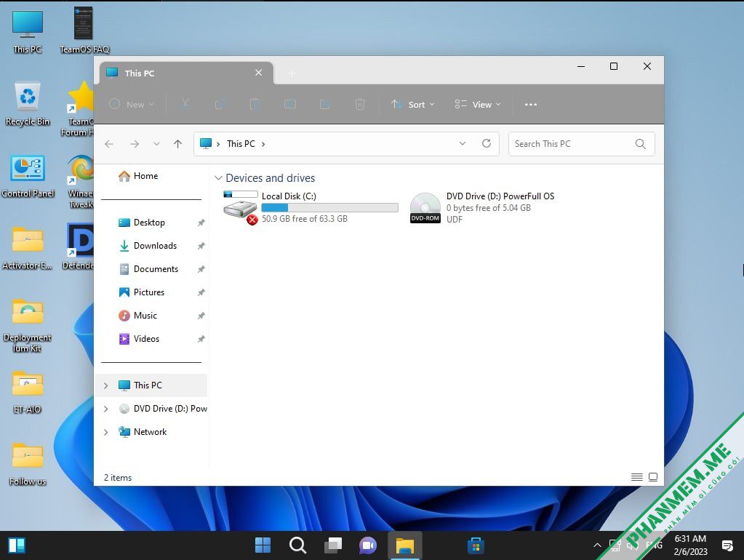Open the Sort dropdown menu
Screen dimensions: 744x560
click(412, 105)
